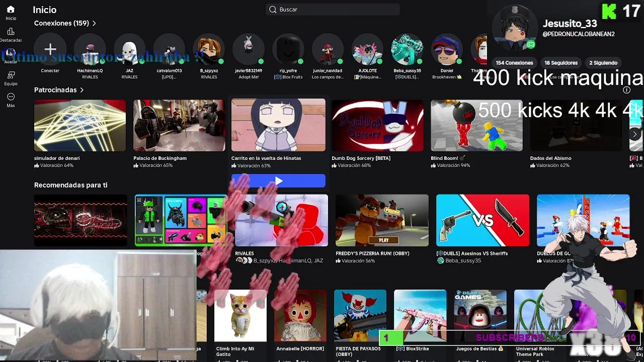
Task: Open the 18 Seguidores profile stat
Action: (x=561, y=63)
